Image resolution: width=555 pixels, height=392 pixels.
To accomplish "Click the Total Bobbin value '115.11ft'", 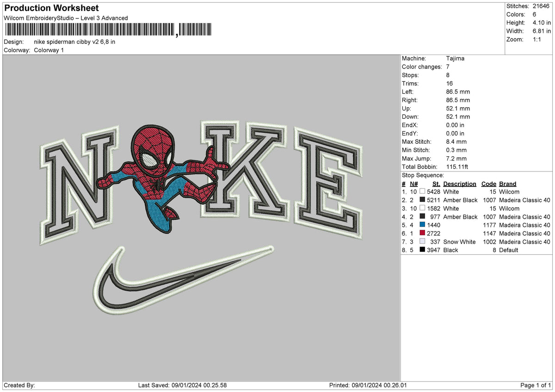I will click(x=457, y=166).
